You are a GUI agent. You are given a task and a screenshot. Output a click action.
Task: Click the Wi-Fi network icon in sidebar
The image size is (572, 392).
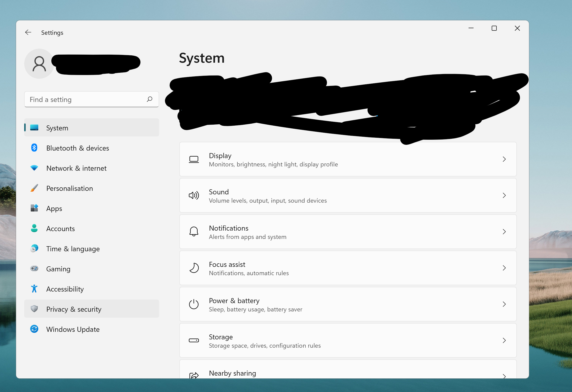tap(34, 168)
